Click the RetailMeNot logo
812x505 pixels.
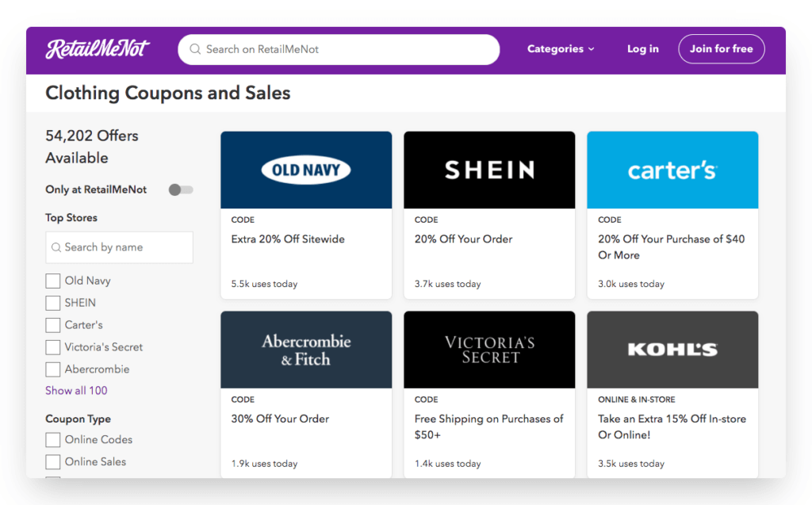[98, 49]
